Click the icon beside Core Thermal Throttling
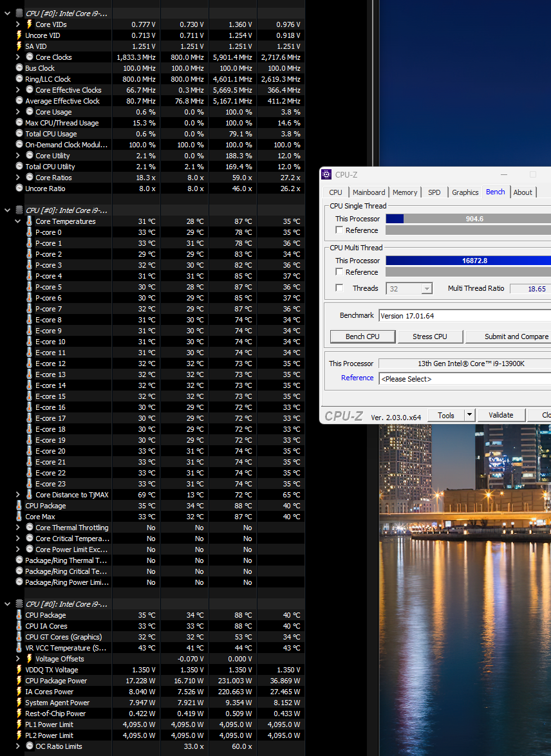The image size is (551, 756). [30, 528]
